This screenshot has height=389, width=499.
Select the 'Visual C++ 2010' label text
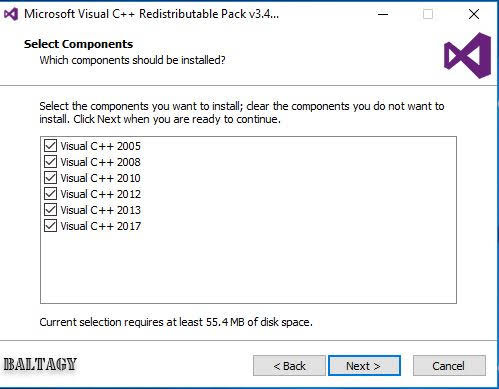(100, 178)
